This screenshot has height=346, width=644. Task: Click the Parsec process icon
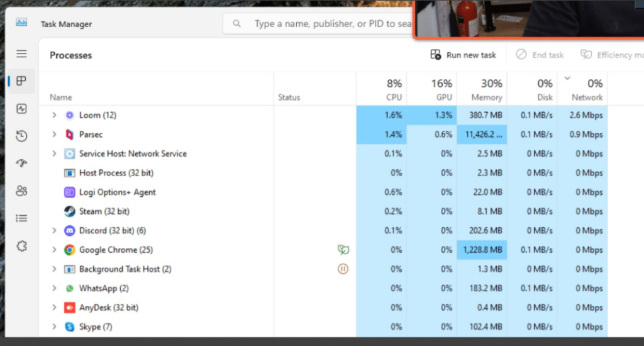coord(69,135)
